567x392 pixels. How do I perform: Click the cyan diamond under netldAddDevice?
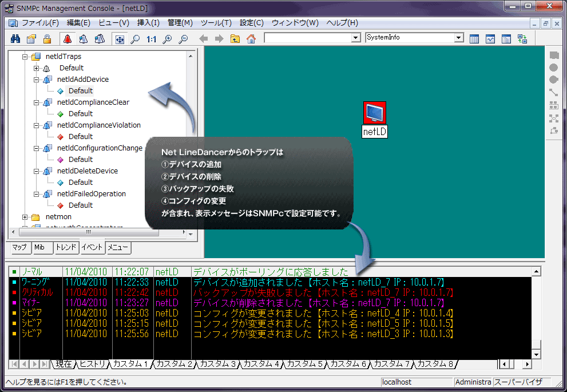pos(61,91)
